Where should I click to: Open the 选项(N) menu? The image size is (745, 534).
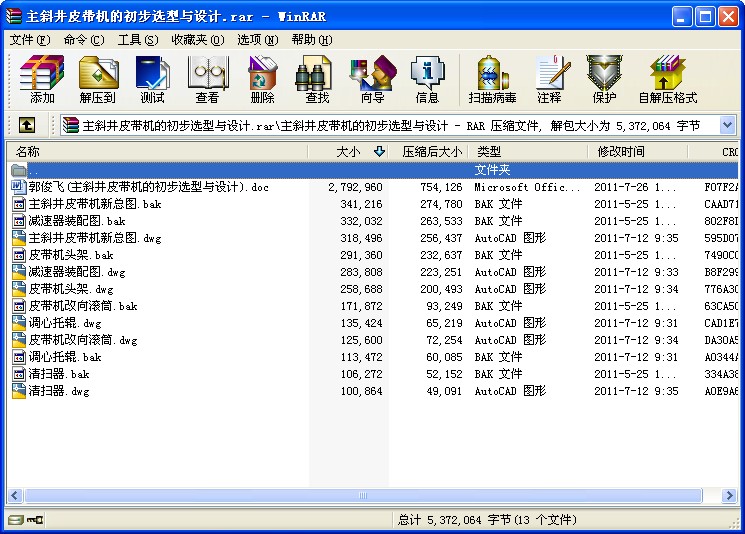coord(258,40)
